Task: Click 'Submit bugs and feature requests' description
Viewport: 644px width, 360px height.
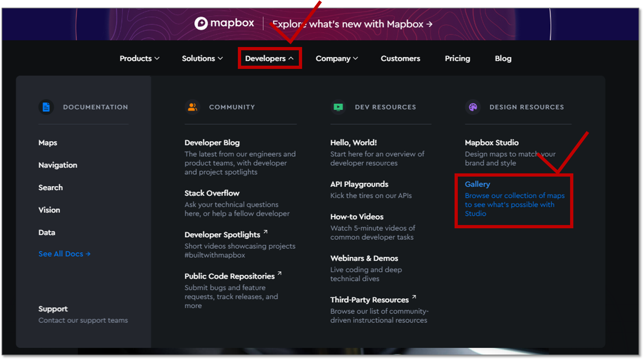Action: coord(231,296)
